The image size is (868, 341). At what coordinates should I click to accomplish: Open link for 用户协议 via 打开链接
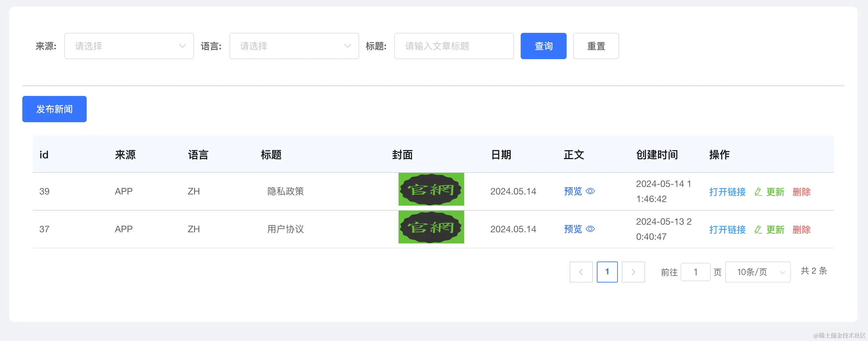[727, 230]
